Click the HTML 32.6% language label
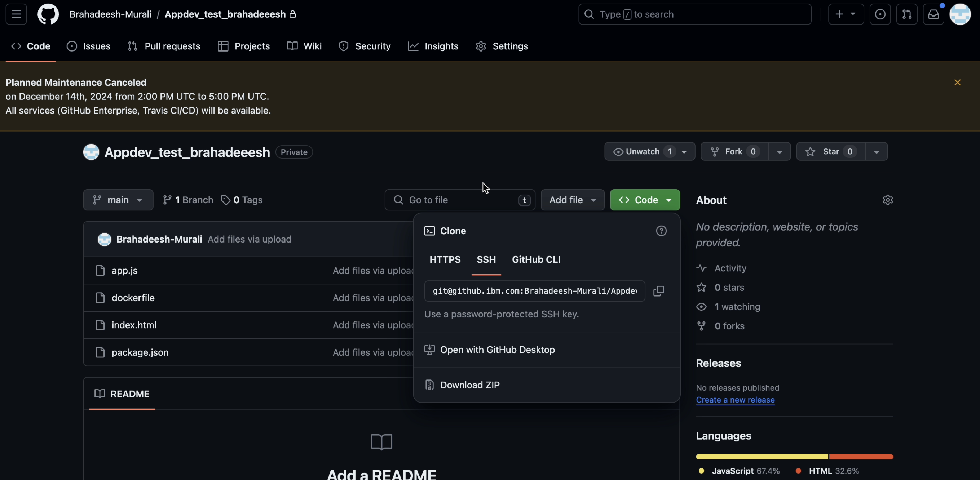 [x=827, y=471]
